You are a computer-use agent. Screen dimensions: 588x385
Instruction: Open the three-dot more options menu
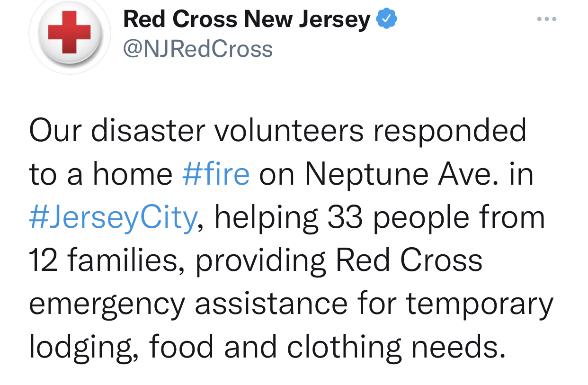[x=547, y=19]
